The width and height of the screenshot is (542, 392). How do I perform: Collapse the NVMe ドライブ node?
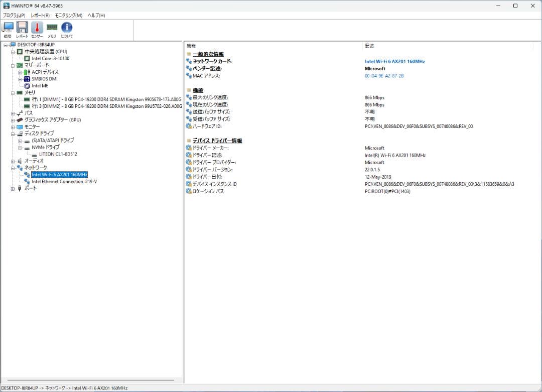pos(20,148)
